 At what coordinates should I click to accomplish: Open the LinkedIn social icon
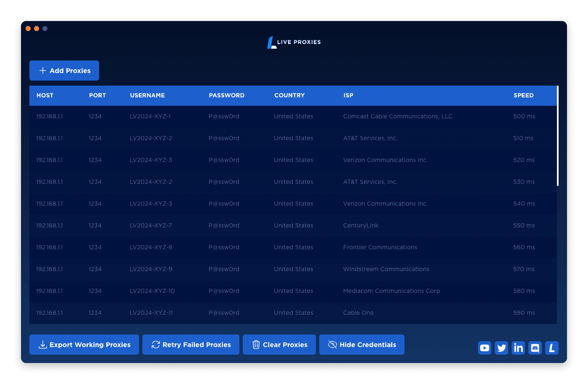point(518,348)
